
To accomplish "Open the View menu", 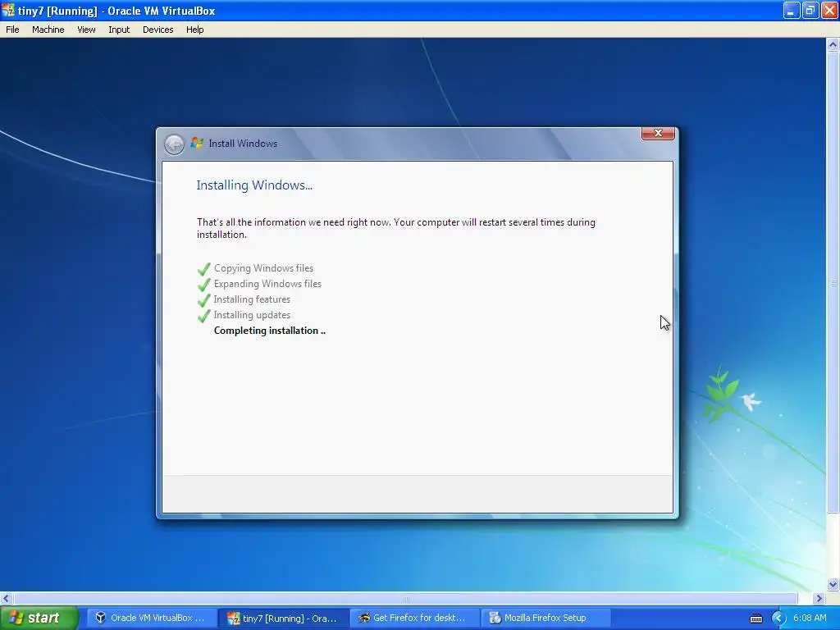I will tap(86, 30).
